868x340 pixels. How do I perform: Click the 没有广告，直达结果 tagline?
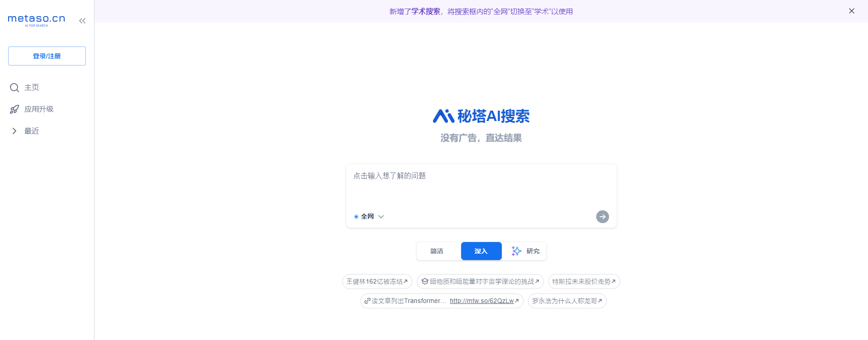pos(481,138)
